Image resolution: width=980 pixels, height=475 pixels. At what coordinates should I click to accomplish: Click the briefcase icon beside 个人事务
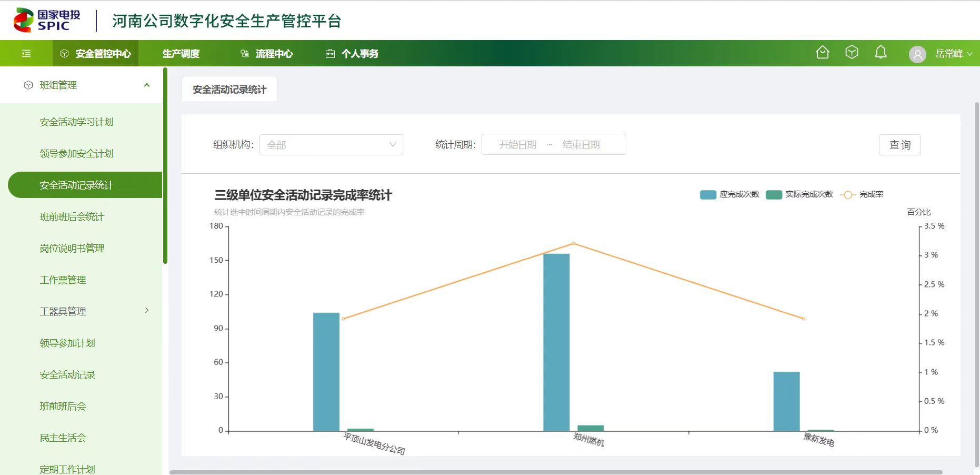(330, 53)
